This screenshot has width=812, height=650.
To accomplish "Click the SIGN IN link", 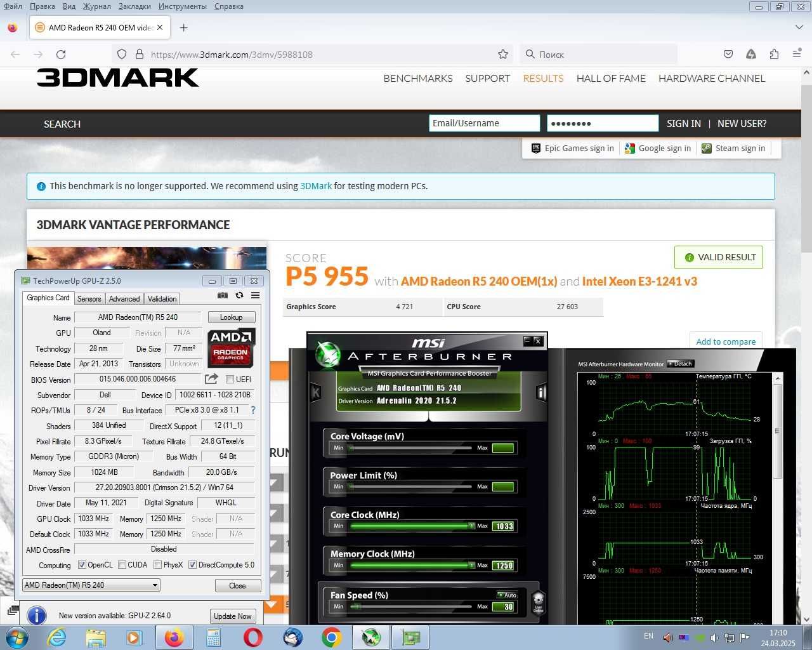I will (684, 124).
